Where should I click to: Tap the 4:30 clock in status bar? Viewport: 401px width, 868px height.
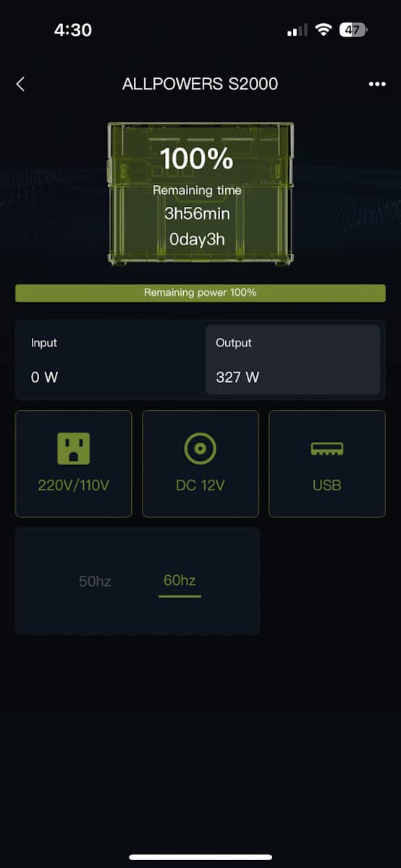click(73, 30)
